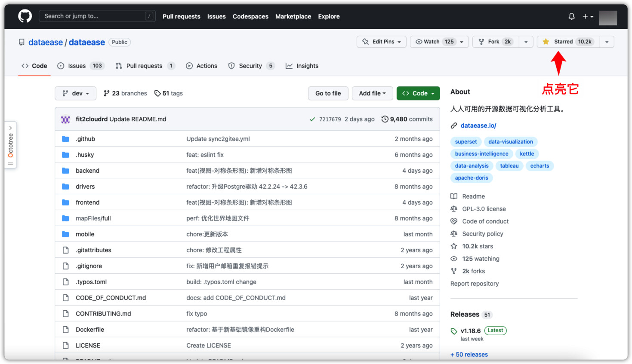Screen dimensions: 632x364
Task: View the 23 branches
Action: point(125,93)
